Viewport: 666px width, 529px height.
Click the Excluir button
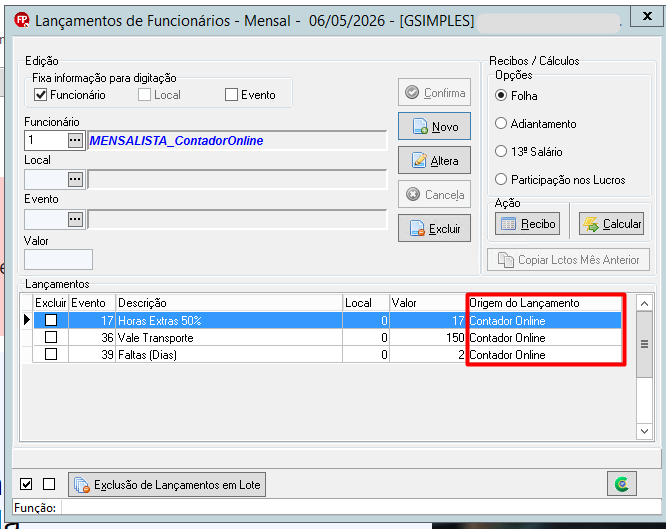pyautogui.click(x=434, y=228)
